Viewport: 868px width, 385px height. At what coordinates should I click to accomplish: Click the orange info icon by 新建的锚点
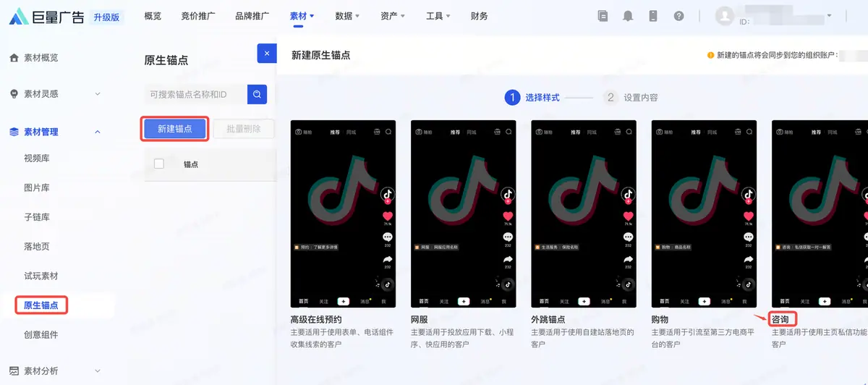711,55
